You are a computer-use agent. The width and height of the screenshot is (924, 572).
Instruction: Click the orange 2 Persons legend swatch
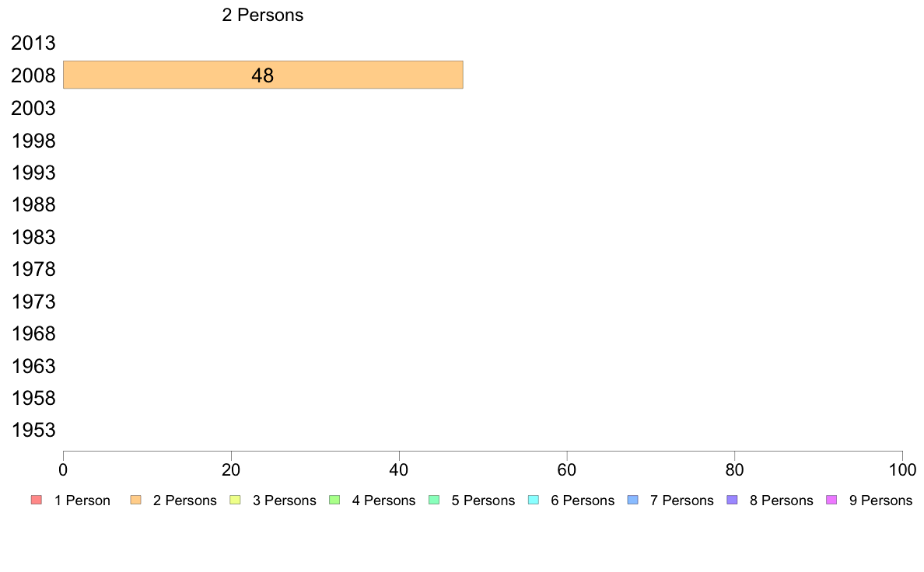tap(135, 500)
